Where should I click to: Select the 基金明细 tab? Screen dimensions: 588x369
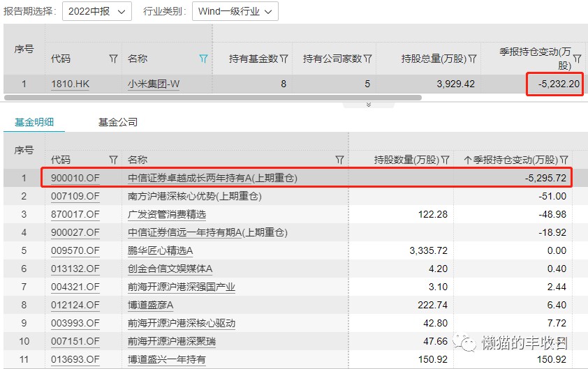click(x=34, y=122)
